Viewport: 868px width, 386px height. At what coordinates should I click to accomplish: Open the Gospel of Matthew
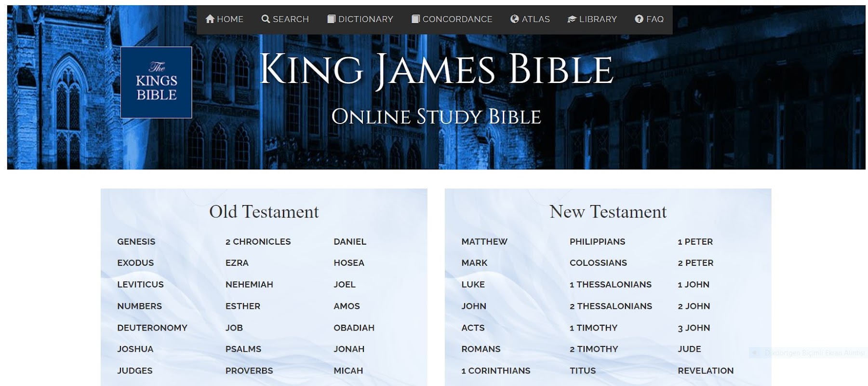click(484, 242)
